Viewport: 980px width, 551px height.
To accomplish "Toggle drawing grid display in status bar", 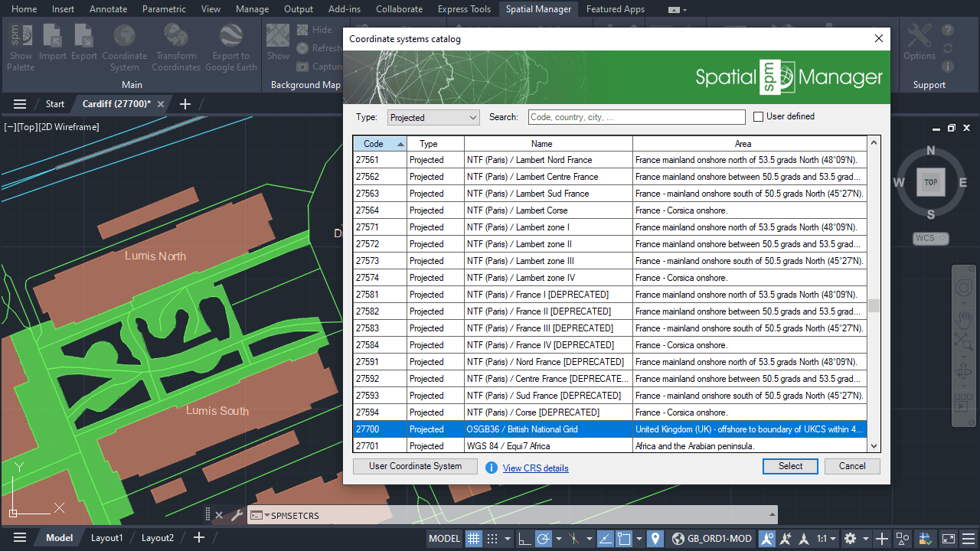I will click(474, 538).
